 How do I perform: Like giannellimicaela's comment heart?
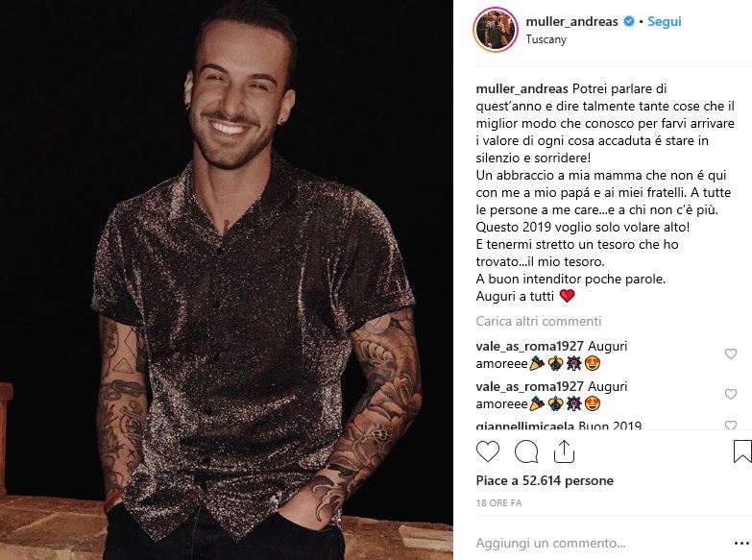[731, 425]
